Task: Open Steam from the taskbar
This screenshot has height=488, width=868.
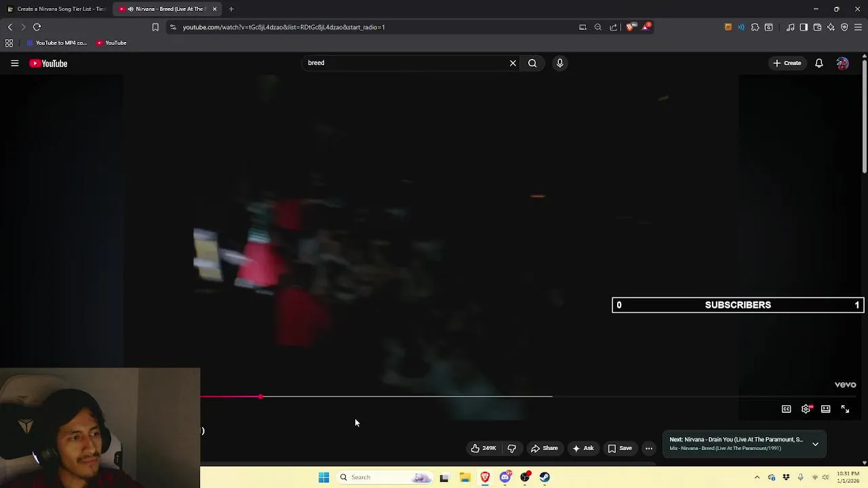Action: click(x=545, y=477)
